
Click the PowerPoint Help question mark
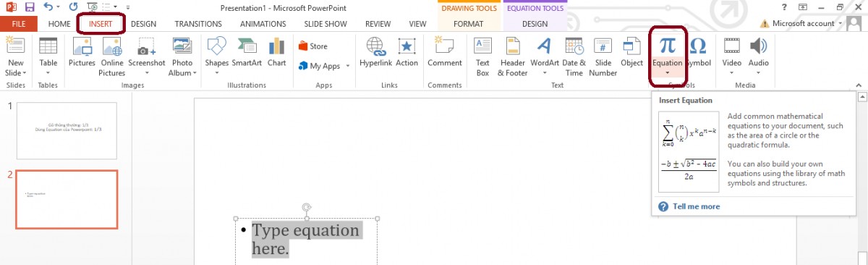pyautogui.click(x=784, y=7)
